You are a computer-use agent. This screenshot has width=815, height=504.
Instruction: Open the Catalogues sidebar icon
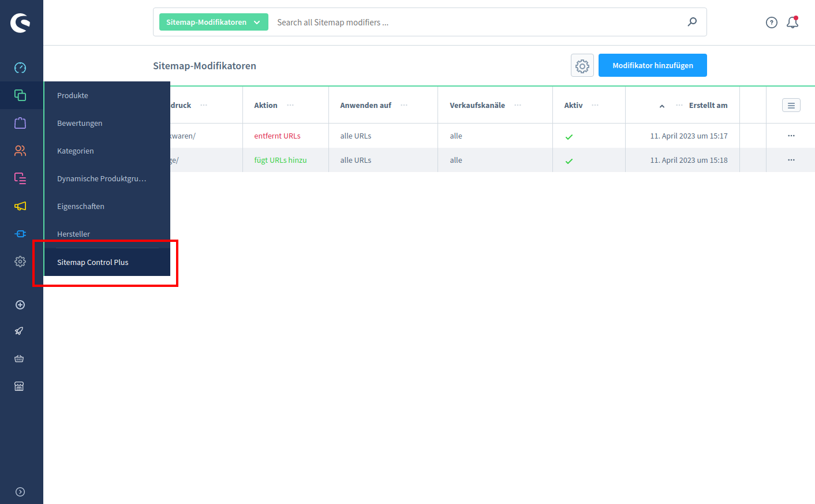pyautogui.click(x=20, y=95)
